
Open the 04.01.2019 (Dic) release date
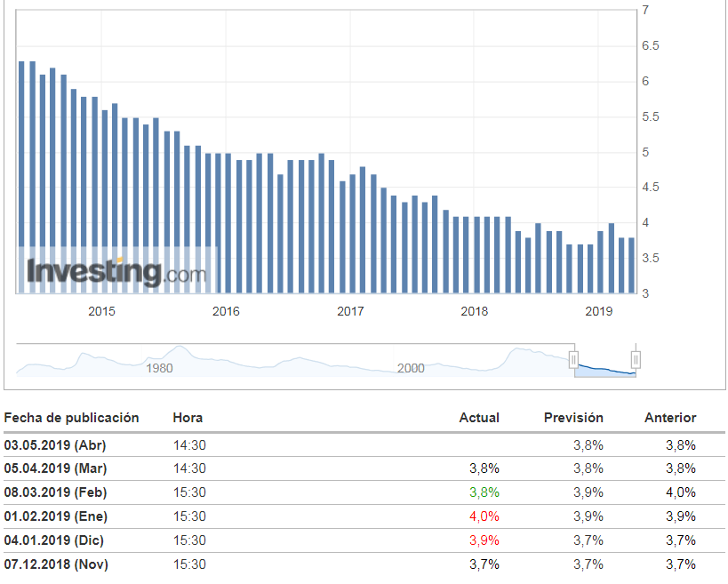click(x=55, y=540)
